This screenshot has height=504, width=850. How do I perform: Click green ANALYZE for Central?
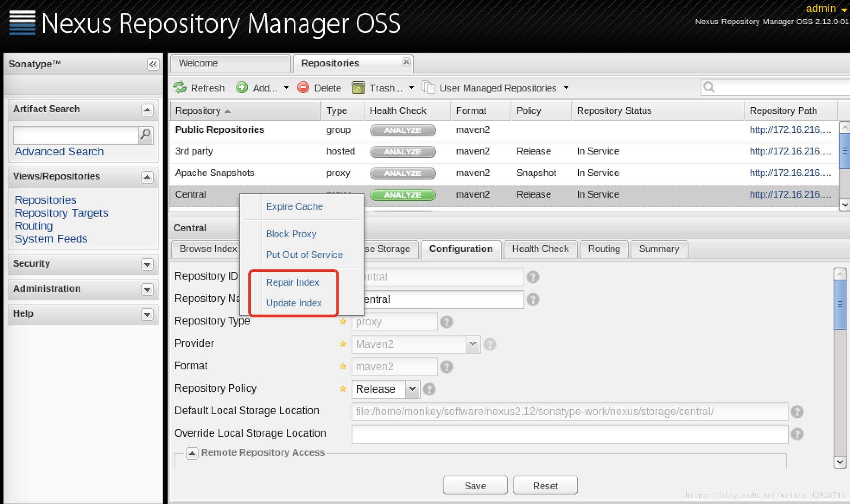click(403, 195)
